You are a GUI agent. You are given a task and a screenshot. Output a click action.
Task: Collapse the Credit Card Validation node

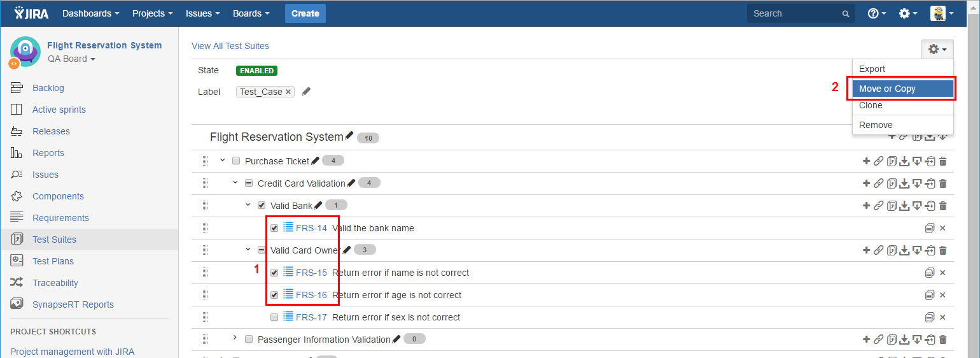(235, 183)
